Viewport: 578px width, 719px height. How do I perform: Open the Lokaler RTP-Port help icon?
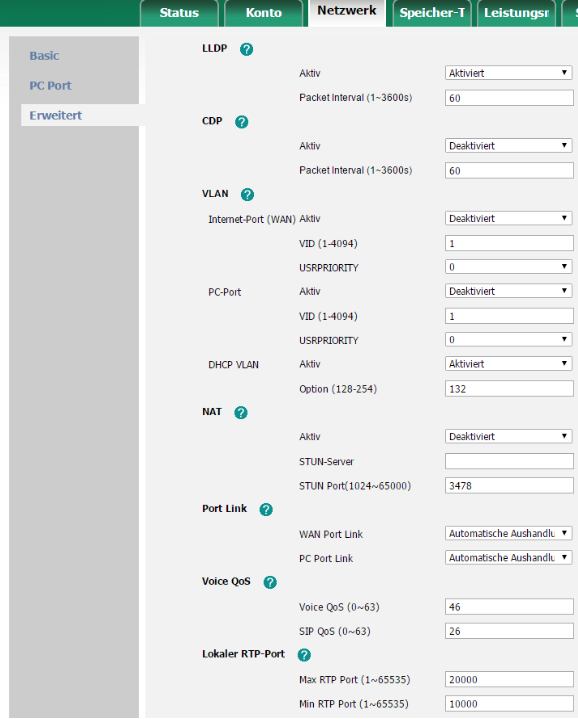(304, 655)
